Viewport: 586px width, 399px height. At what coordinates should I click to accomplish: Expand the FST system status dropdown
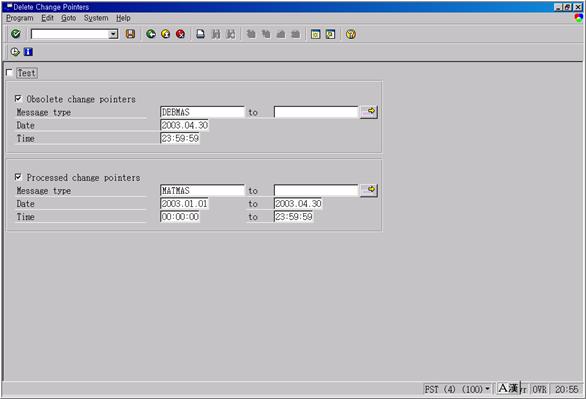[487, 389]
